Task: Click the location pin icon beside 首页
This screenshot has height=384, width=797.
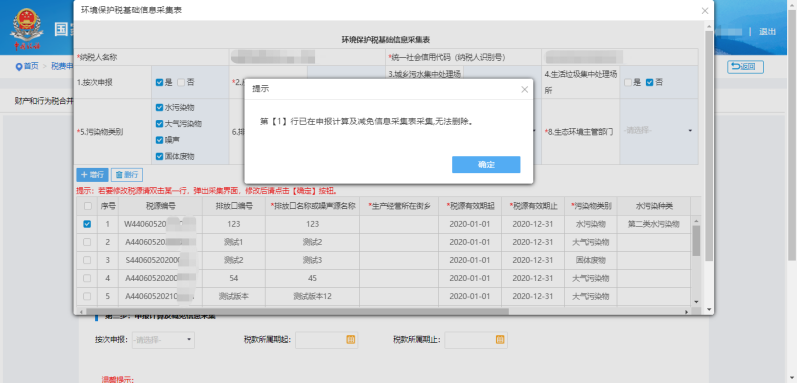Action: click(19, 67)
